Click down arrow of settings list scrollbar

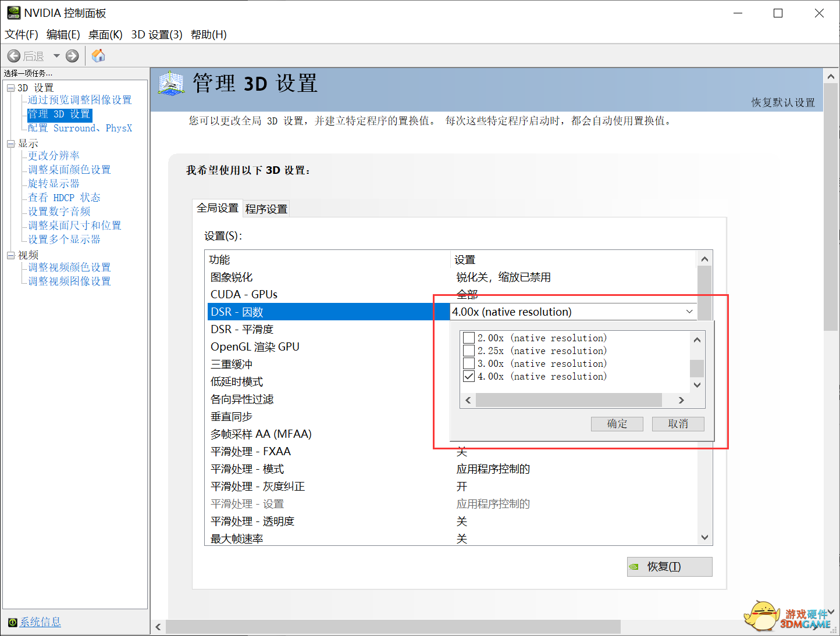704,538
